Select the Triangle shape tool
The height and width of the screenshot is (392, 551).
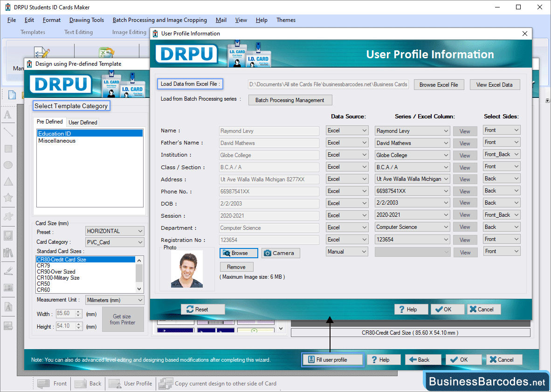click(8, 181)
